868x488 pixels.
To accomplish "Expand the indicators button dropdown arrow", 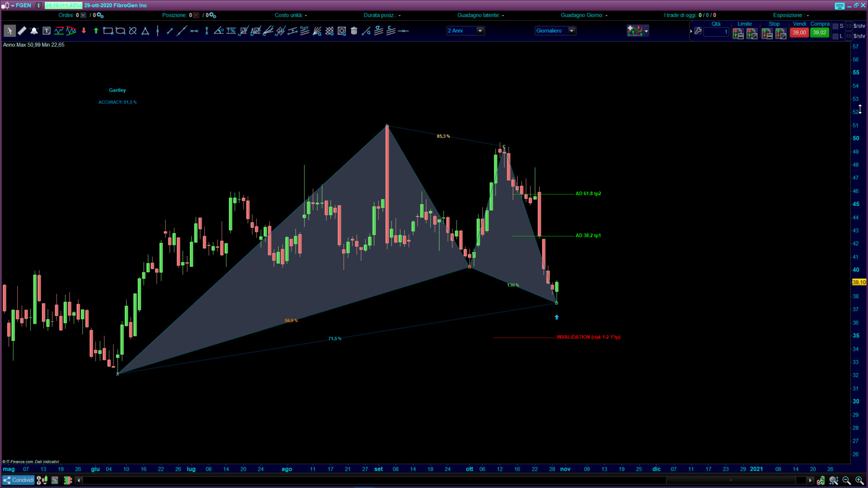I will point(646,31).
